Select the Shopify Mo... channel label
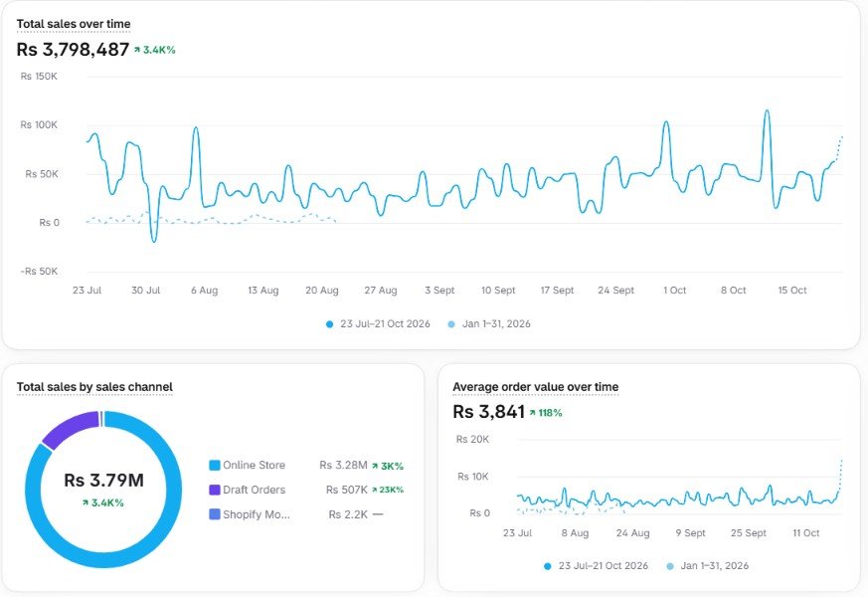Image resolution: width=868 pixels, height=597 pixels. pyautogui.click(x=257, y=514)
